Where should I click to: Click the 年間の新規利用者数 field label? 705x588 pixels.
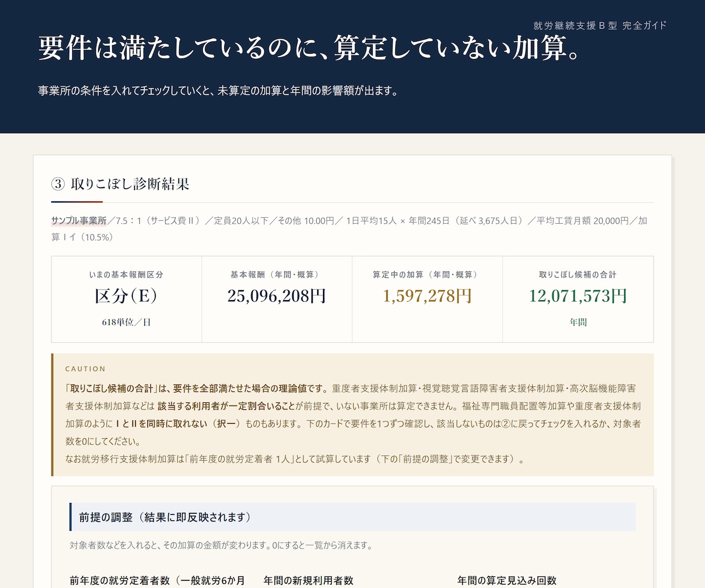pyautogui.click(x=309, y=580)
